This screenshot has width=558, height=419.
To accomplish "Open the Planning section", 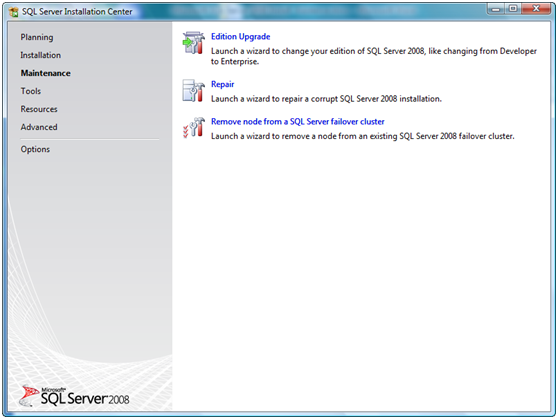I will click(x=37, y=37).
